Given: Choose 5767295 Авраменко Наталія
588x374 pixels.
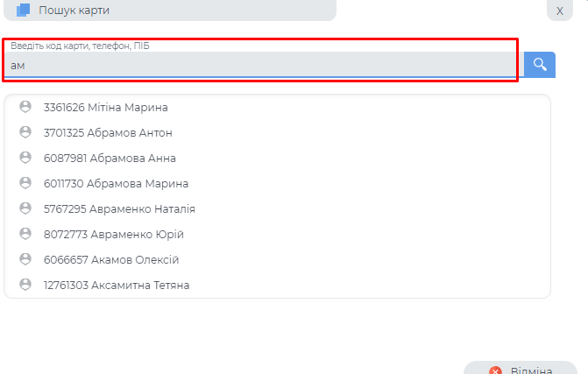Looking at the screenshot, I should (x=119, y=208).
